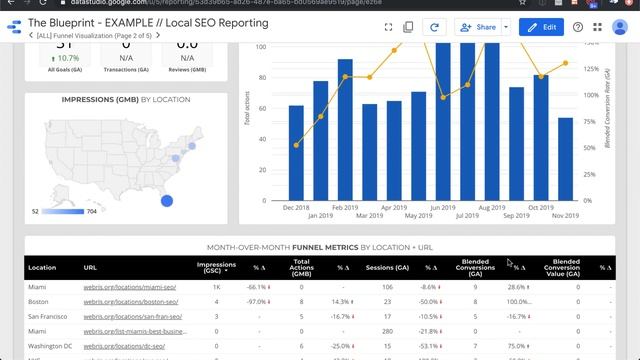Open the Google account avatar
This screenshot has height=360, width=640.
[620, 27]
